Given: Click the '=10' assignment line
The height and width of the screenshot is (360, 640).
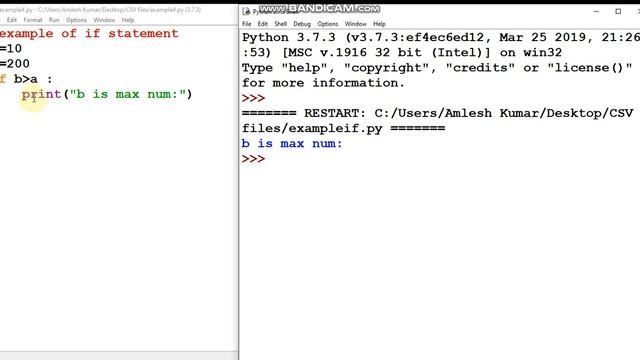Looking at the screenshot, I should pos(11,49).
